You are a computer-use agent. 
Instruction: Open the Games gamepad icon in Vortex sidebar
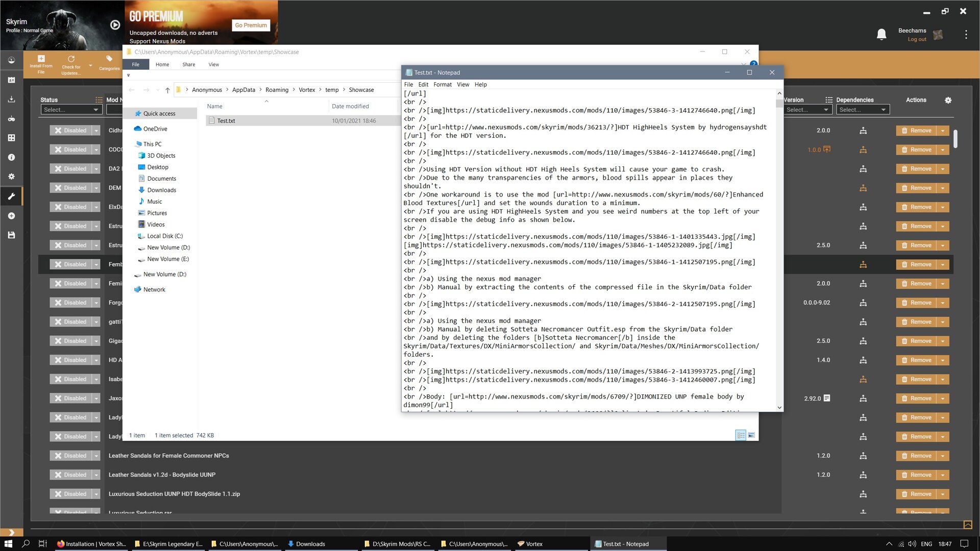(11, 118)
